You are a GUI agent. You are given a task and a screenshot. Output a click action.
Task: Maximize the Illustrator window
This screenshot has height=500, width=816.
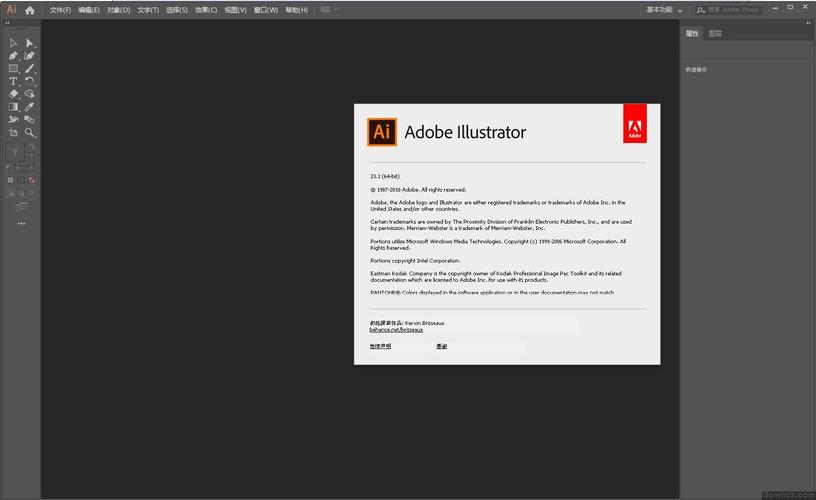coord(790,7)
